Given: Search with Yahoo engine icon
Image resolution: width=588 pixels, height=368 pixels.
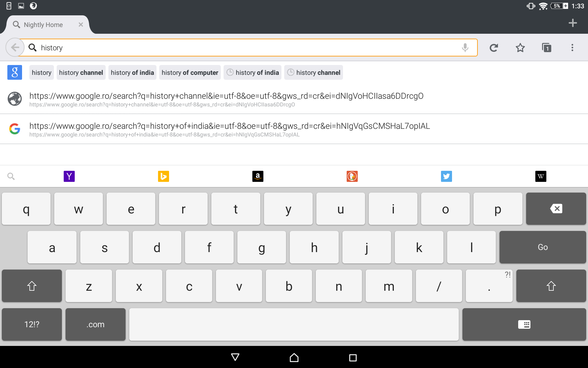Looking at the screenshot, I should coord(69,176).
